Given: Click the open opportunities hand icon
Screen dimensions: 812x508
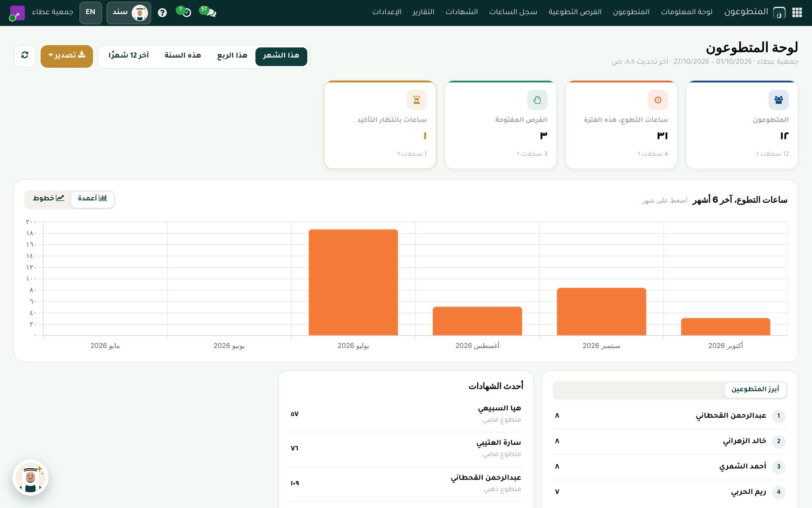Looking at the screenshot, I should (x=537, y=100).
